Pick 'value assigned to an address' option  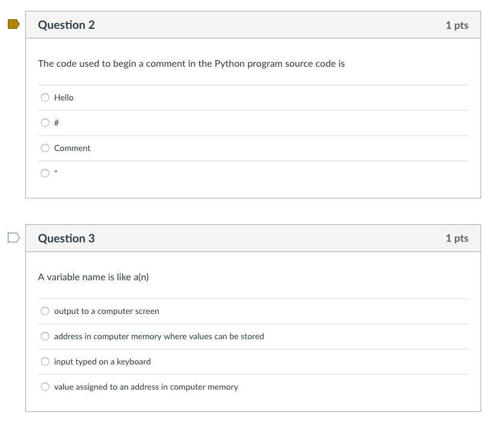[45, 387]
